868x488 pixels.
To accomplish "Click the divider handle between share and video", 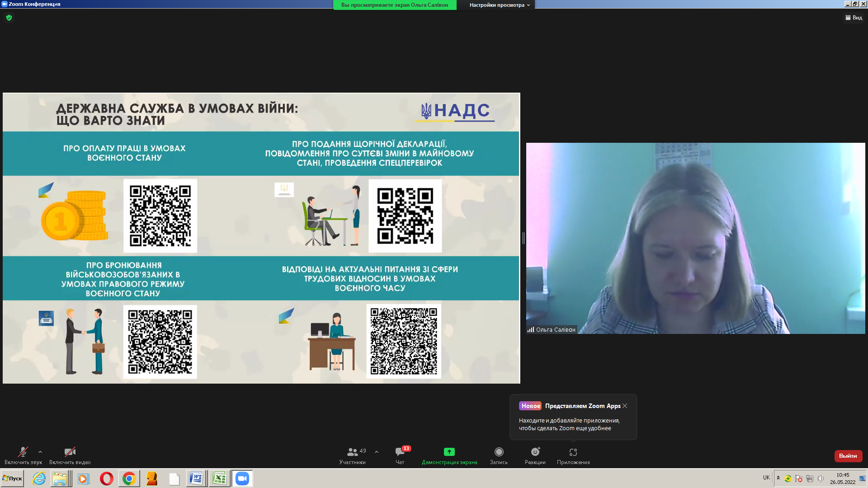I will 523,238.
